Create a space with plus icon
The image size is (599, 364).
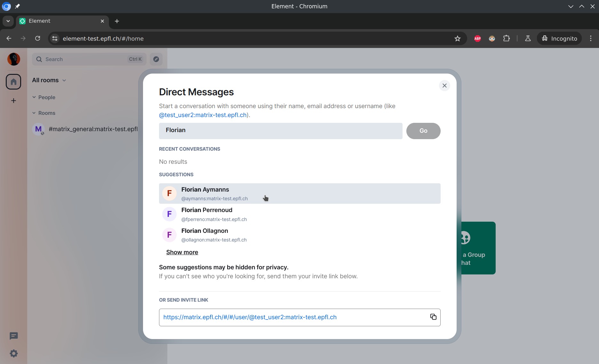click(x=13, y=101)
